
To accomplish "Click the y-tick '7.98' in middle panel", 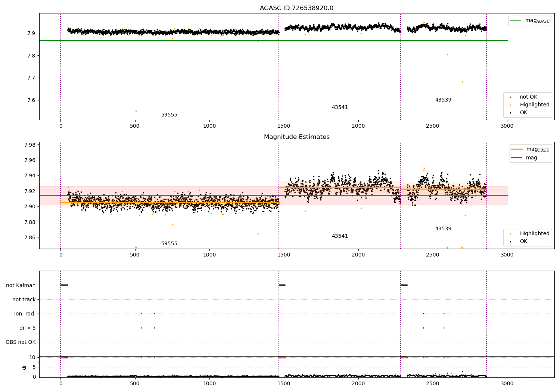I will click(30, 145).
